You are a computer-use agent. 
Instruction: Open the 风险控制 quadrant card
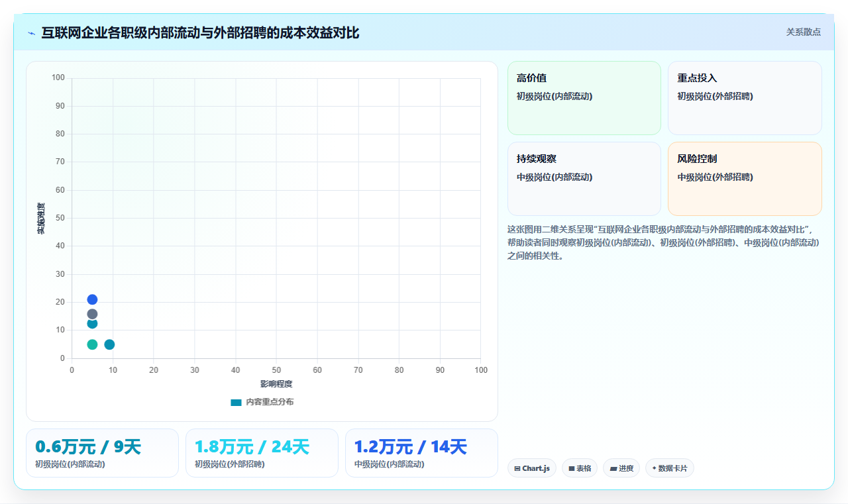pos(745,179)
